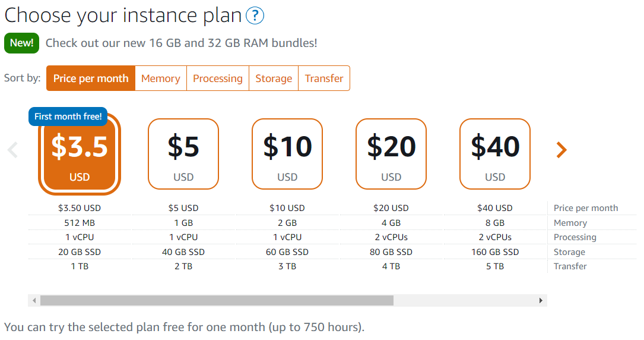Click the left carousel arrow
Image resolution: width=644 pixels, height=340 pixels.
[x=12, y=150]
